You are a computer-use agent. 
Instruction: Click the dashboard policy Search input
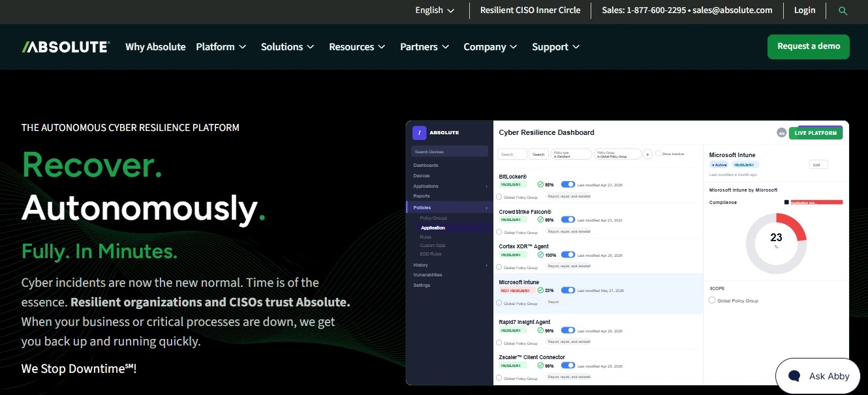pos(512,154)
